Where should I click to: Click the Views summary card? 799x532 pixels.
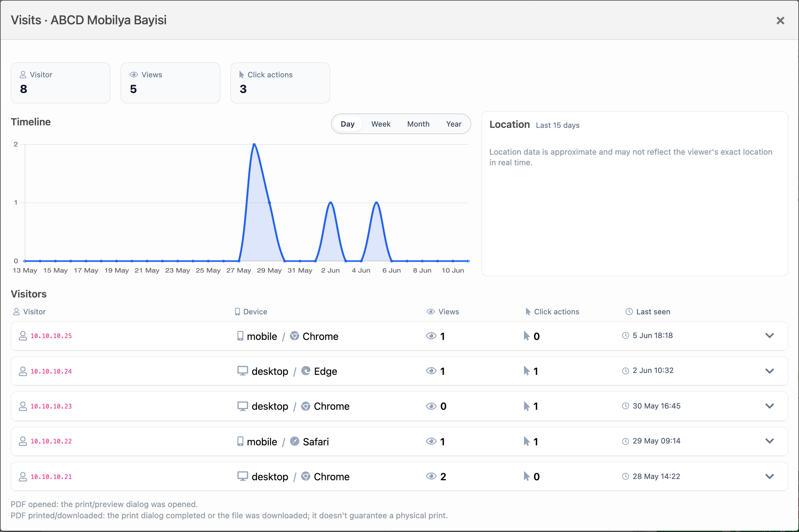[170, 83]
